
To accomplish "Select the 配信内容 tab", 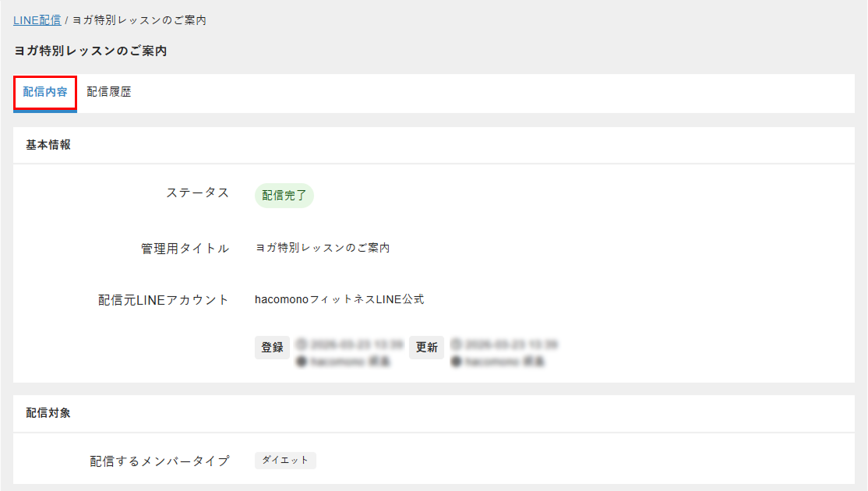I will click(x=44, y=91).
